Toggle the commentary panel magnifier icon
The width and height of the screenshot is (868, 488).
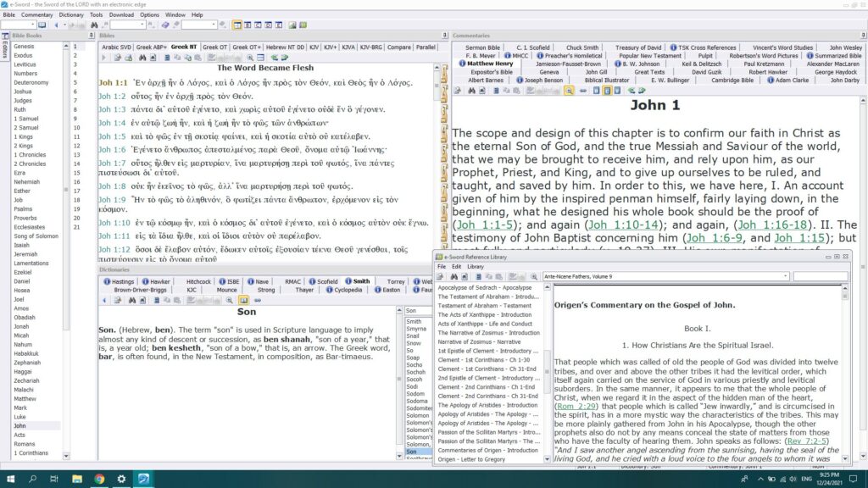[569, 91]
